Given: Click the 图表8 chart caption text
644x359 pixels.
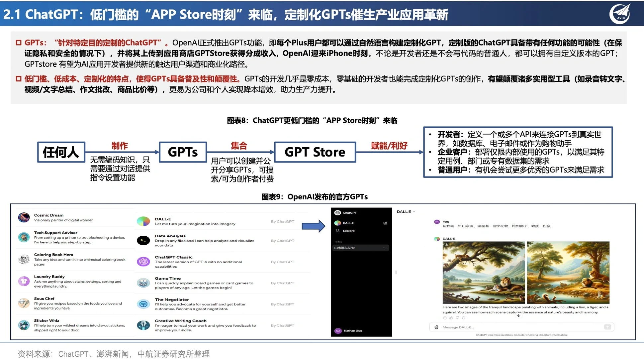Looking at the screenshot, I should tap(312, 120).
